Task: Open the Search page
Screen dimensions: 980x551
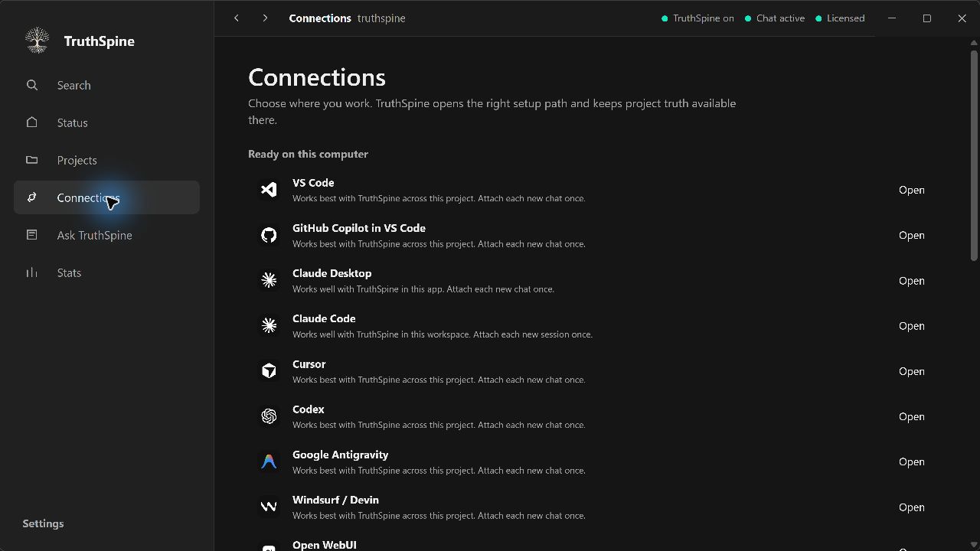Action: [106, 85]
